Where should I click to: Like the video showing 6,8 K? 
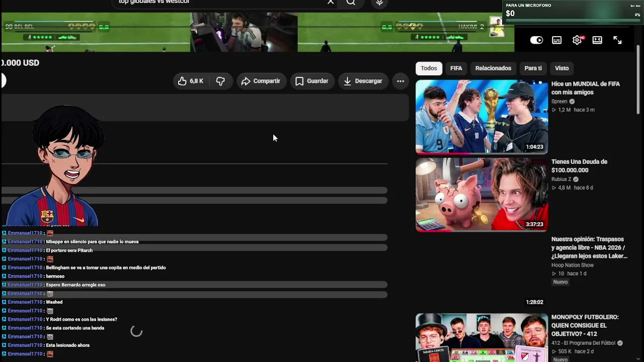pyautogui.click(x=191, y=81)
